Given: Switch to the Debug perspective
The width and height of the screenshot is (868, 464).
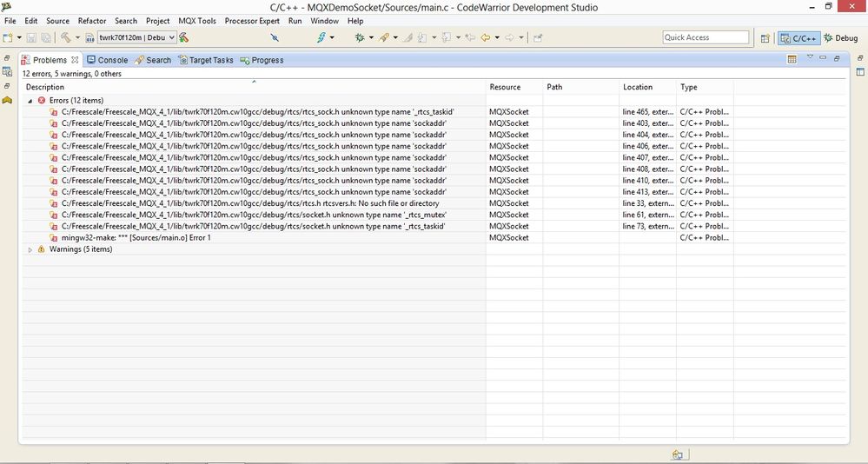Looking at the screenshot, I should point(840,37).
